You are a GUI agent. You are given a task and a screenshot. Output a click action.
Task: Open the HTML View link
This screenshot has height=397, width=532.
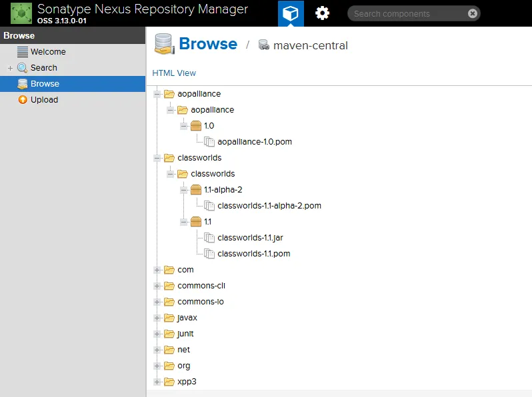[x=174, y=73]
